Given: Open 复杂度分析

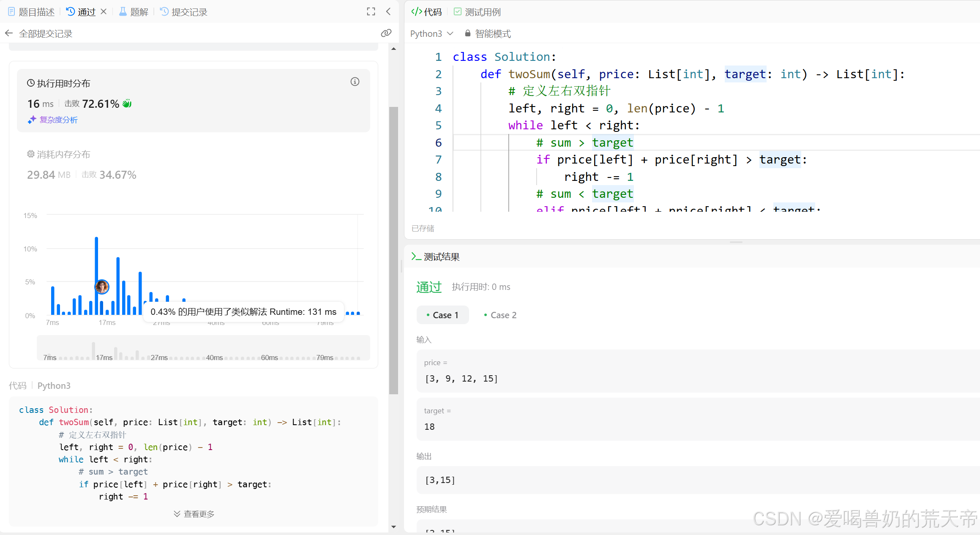Looking at the screenshot, I should [x=53, y=120].
